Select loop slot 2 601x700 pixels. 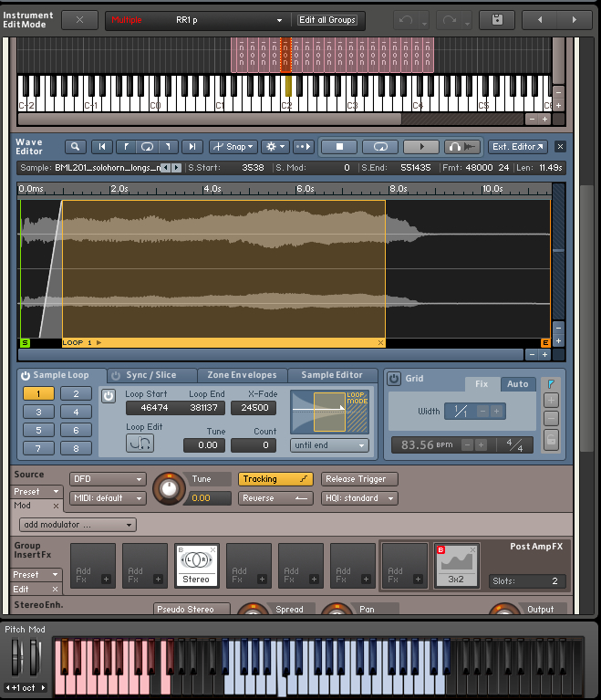76,393
